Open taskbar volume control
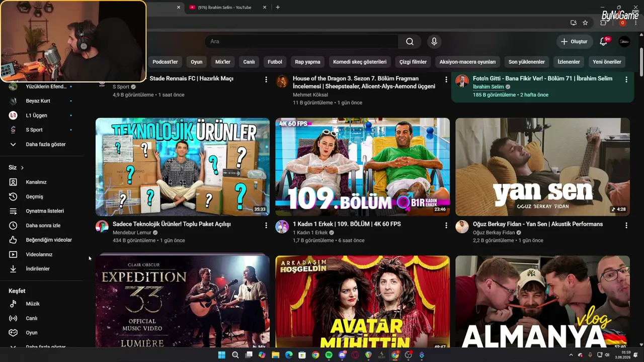The image size is (644, 362). pyautogui.click(x=608, y=355)
